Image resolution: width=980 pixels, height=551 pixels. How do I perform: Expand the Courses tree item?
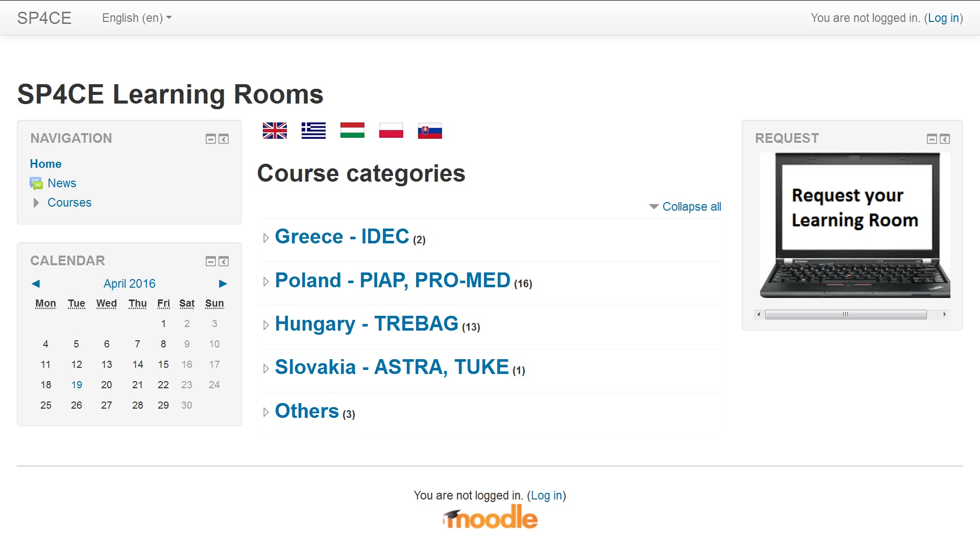(x=36, y=203)
